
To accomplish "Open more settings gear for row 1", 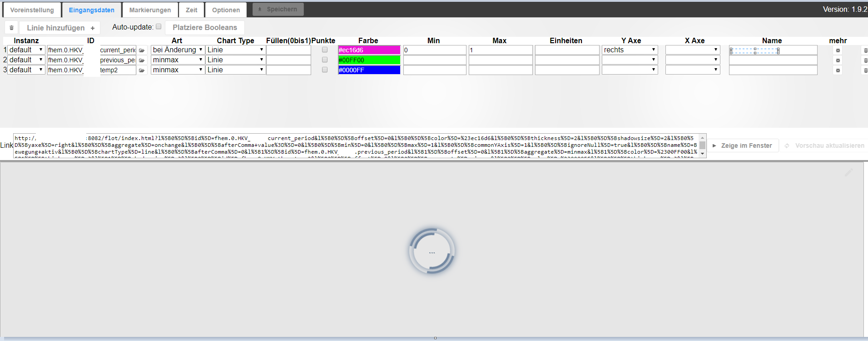I will pyautogui.click(x=838, y=50).
